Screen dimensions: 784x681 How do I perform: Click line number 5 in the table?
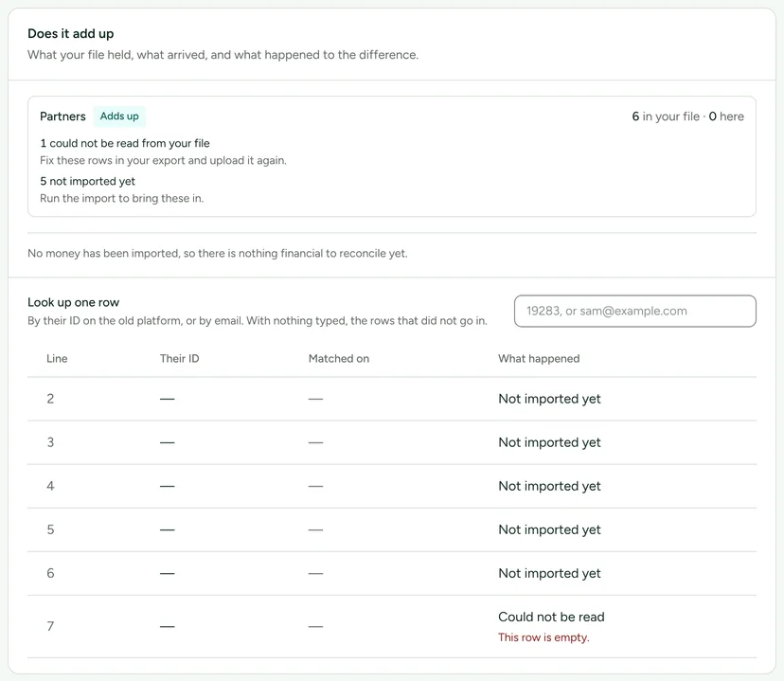pyautogui.click(x=50, y=529)
